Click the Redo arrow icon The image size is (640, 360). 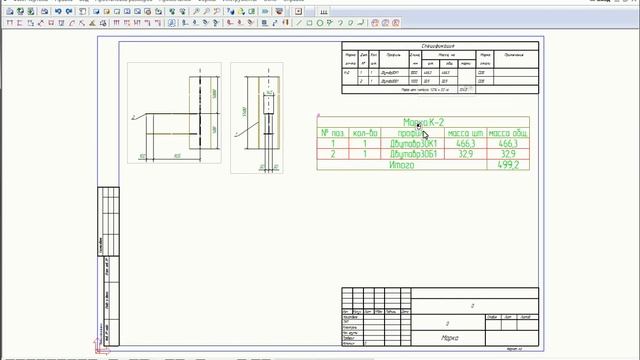[69, 11]
